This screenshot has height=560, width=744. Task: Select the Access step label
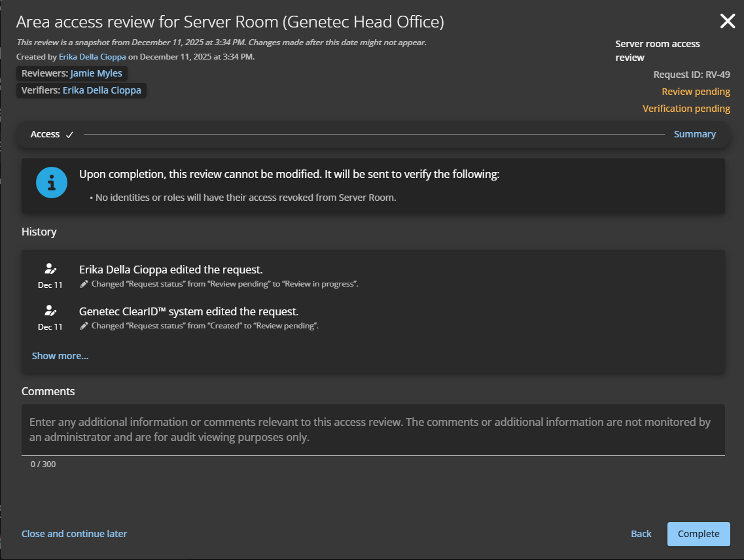pyautogui.click(x=43, y=134)
